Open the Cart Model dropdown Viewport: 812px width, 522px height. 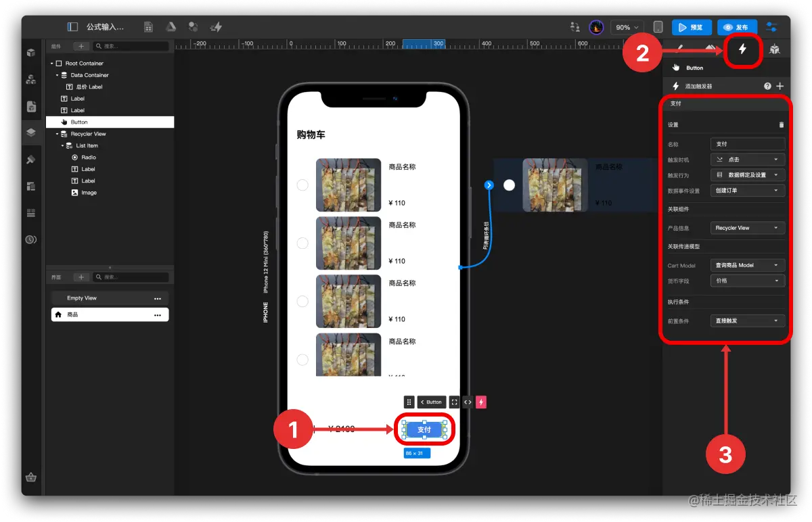pyautogui.click(x=748, y=265)
